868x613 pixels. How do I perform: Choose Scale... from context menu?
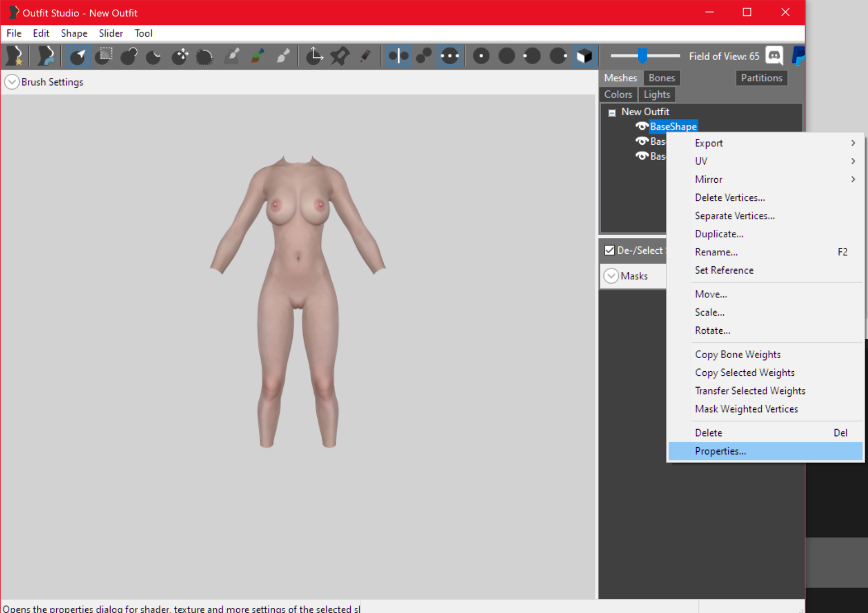point(765,312)
